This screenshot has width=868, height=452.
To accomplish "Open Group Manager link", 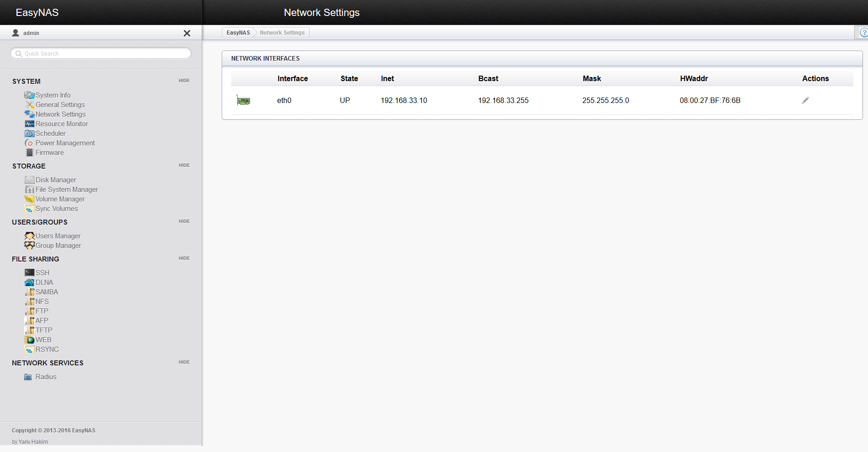I will pos(58,246).
